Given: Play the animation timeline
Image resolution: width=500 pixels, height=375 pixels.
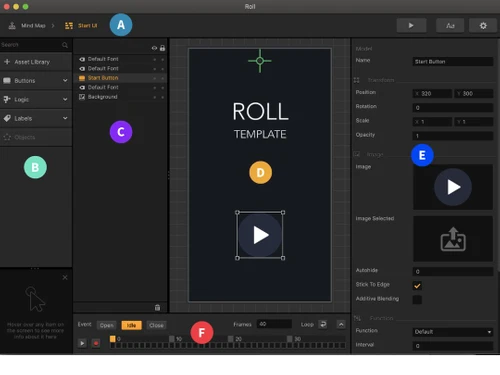Looking at the screenshot, I should [82, 343].
